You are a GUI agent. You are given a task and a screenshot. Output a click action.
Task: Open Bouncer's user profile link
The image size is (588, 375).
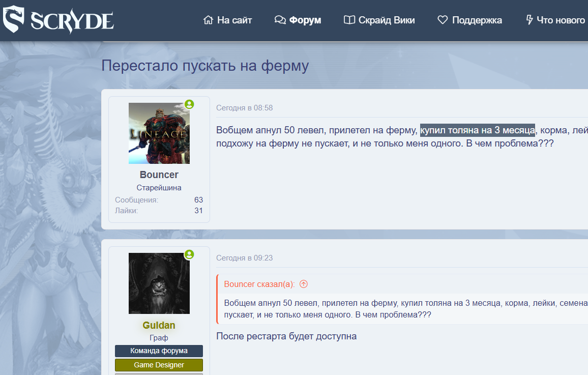(x=159, y=175)
